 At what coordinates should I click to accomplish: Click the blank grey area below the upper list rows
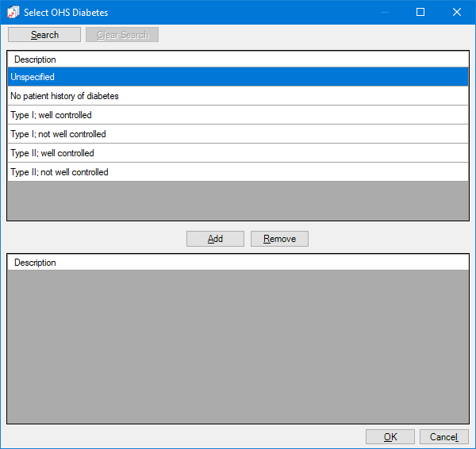(x=237, y=200)
